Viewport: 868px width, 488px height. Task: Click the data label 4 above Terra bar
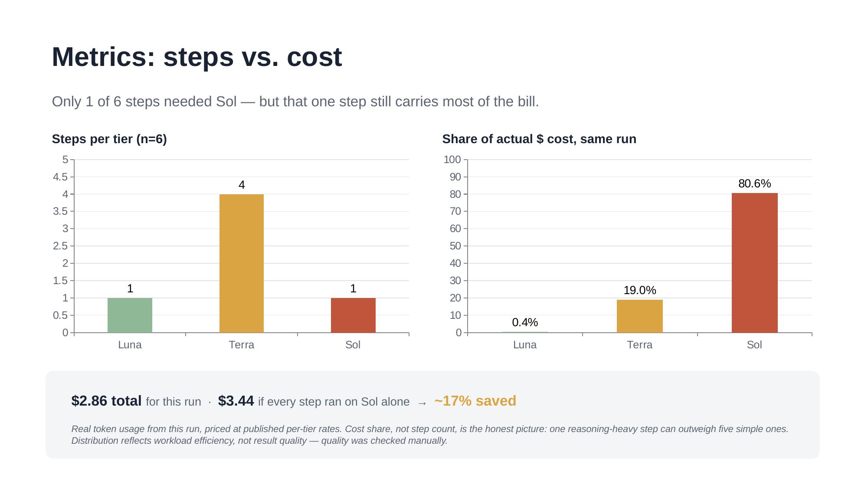(242, 185)
